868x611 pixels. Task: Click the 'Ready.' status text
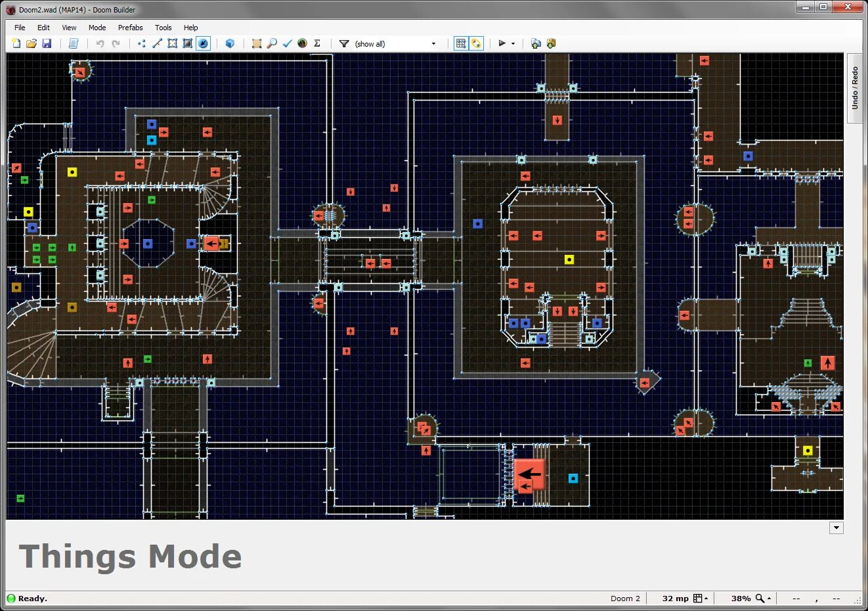tap(33, 599)
